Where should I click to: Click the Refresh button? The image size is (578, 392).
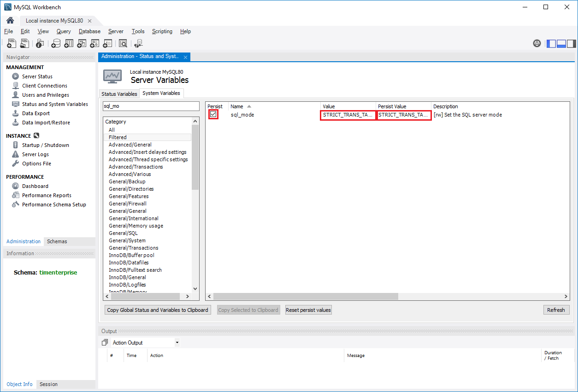click(556, 310)
